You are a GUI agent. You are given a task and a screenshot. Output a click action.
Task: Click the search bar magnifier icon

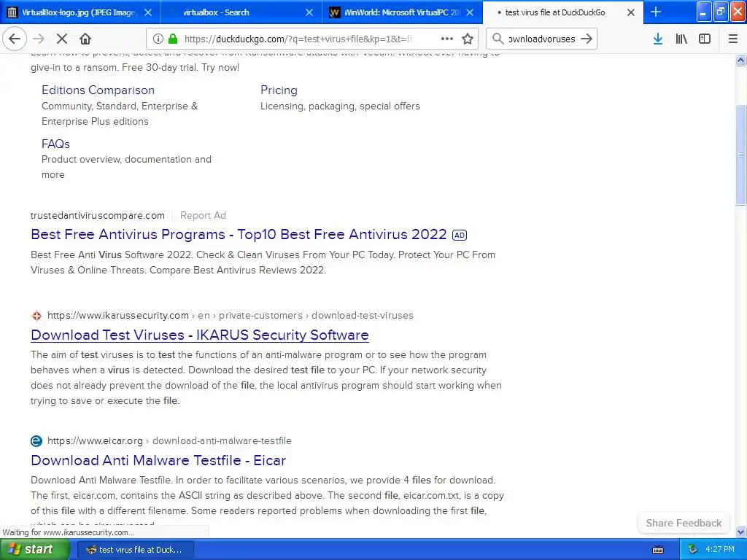[x=498, y=39]
